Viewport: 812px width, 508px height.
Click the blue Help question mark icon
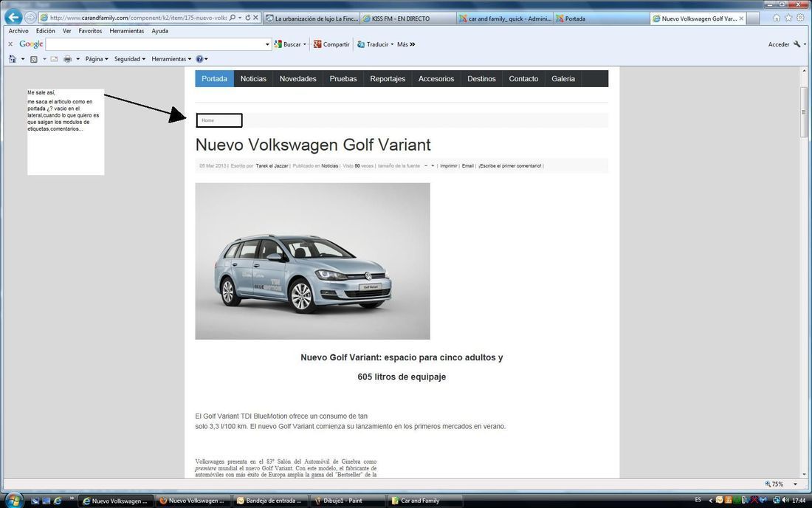pos(199,59)
